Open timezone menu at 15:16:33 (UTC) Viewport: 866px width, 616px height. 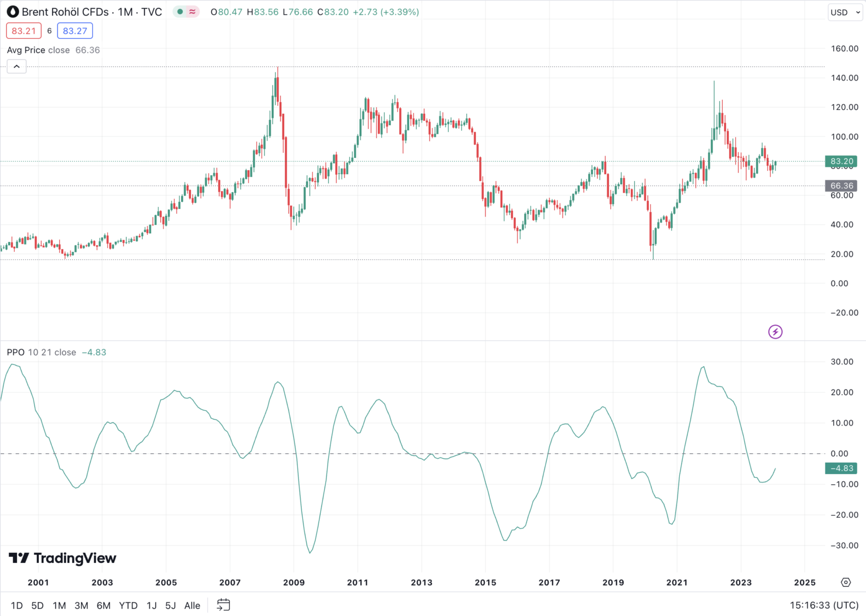824,605
